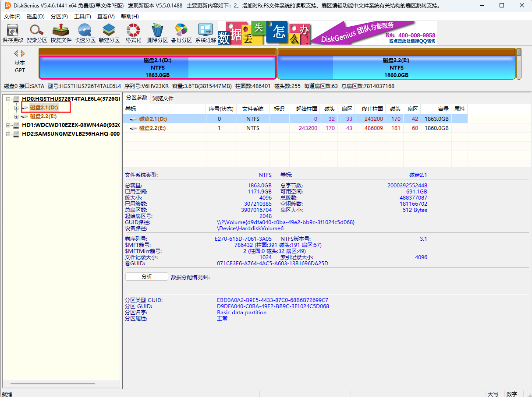
Task: Click the 数字 numlock indicator in status bar
Action: point(512,394)
